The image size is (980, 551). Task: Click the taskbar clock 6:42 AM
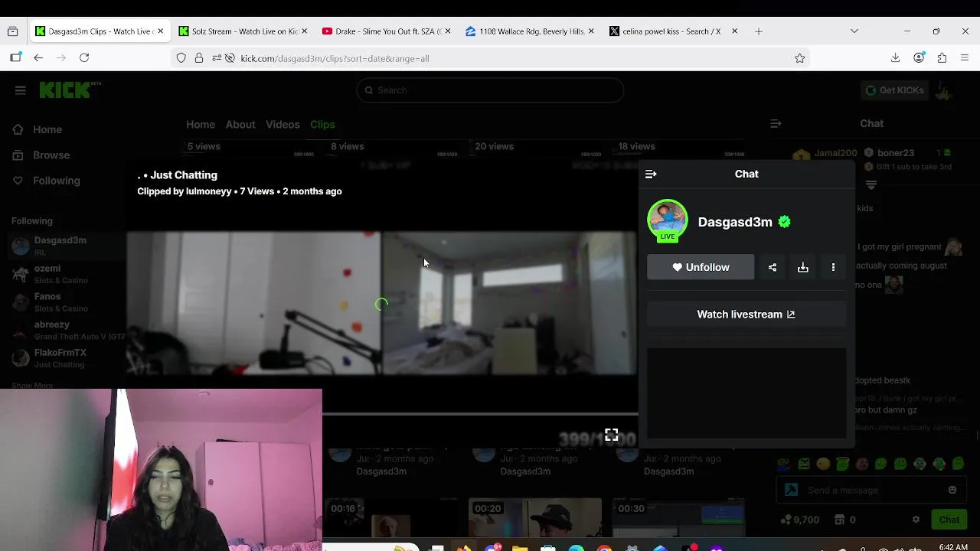click(x=952, y=546)
